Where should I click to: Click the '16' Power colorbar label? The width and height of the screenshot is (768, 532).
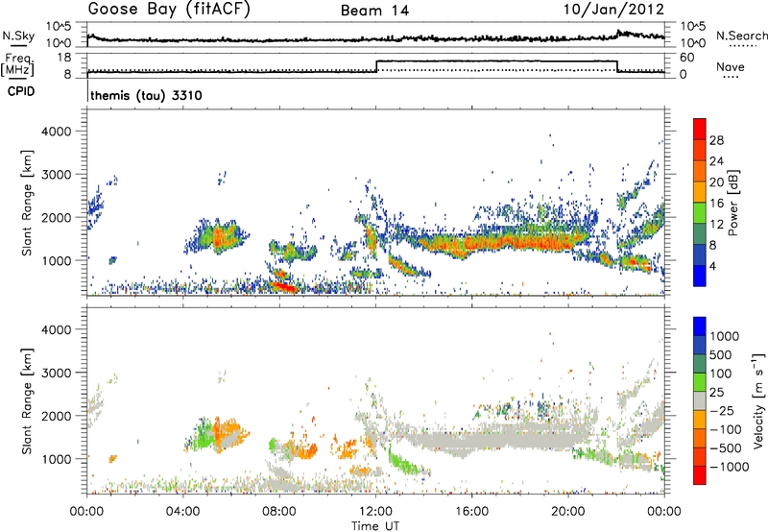(x=716, y=204)
